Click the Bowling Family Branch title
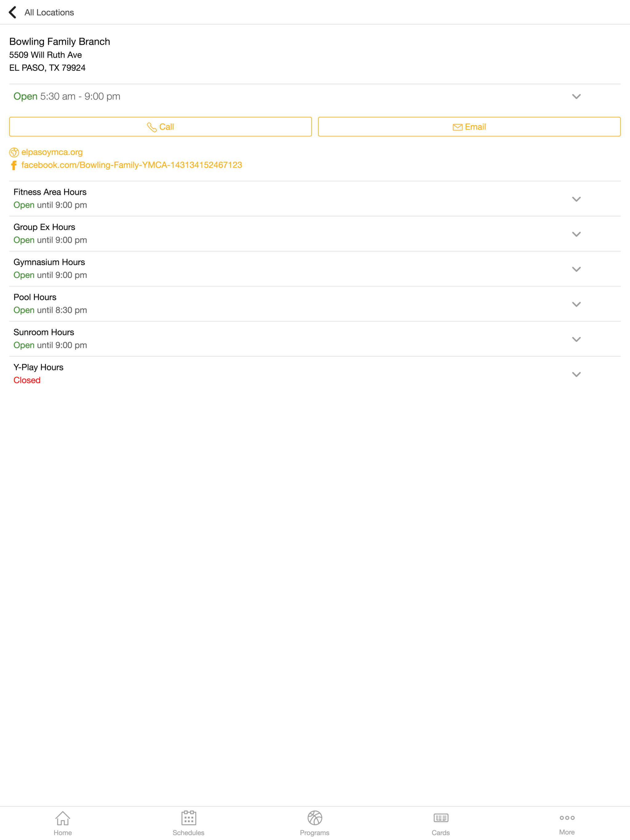Viewport: 630px width, 840px height. tap(60, 42)
